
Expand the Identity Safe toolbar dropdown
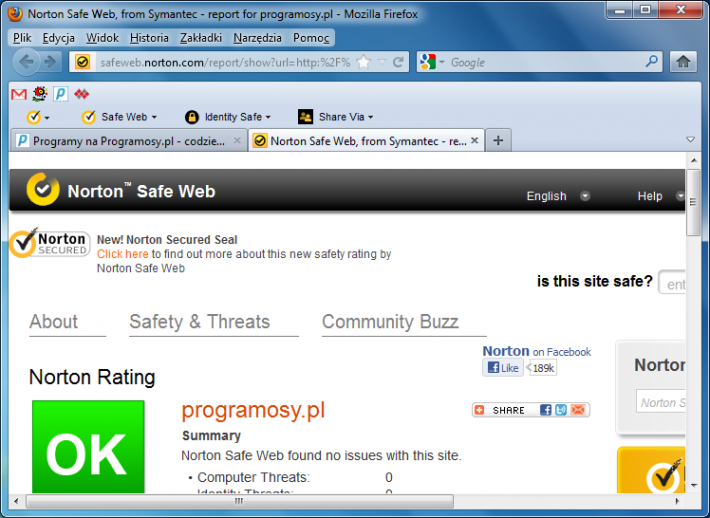228,117
